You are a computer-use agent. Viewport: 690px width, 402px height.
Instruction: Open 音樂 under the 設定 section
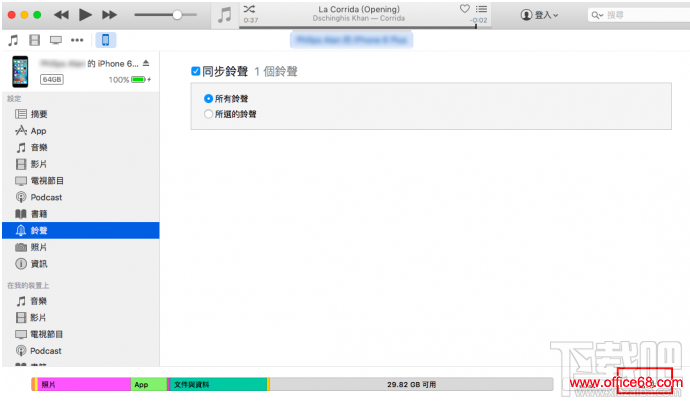tap(81, 148)
